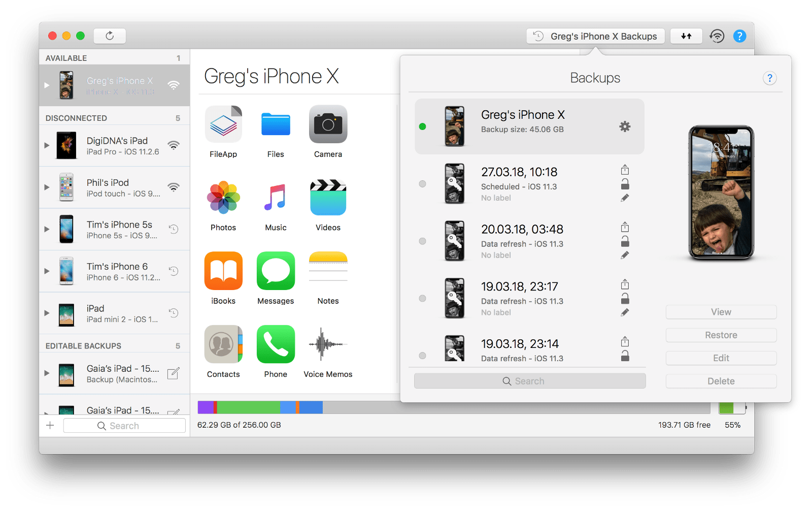This screenshot has width=812, height=510.
Task: Click pencil icon for 20.03.18, 03:48 backup
Action: pos(625,256)
